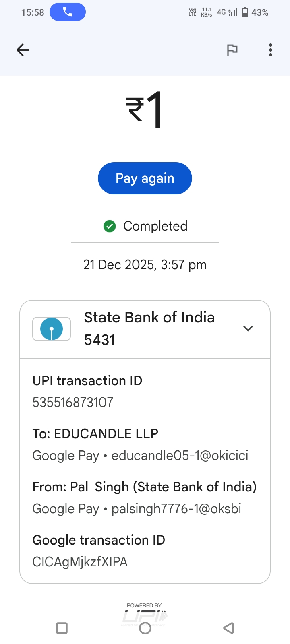
Task: Tap the Google transaction ID CICAgMjkzfXIPA
Action: [x=80, y=561]
